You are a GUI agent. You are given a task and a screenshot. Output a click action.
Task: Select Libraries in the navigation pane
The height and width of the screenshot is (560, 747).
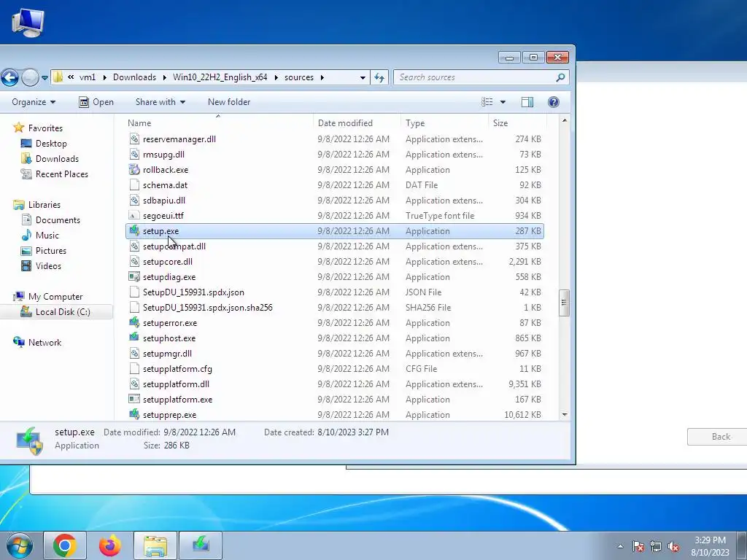click(x=44, y=205)
